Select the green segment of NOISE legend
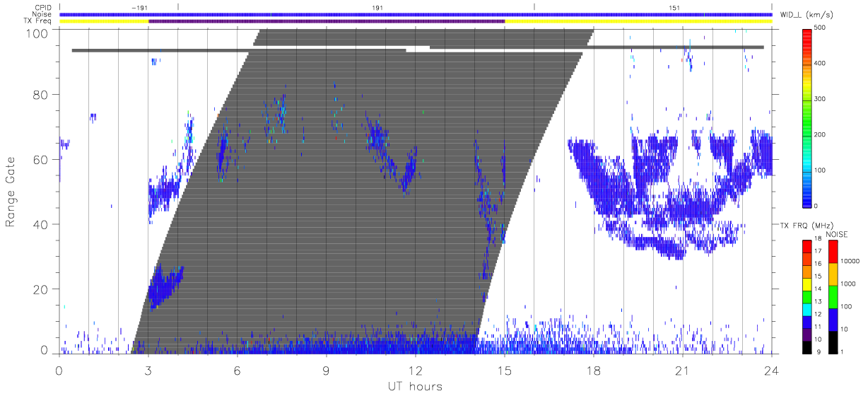868x401 pixels. point(832,296)
